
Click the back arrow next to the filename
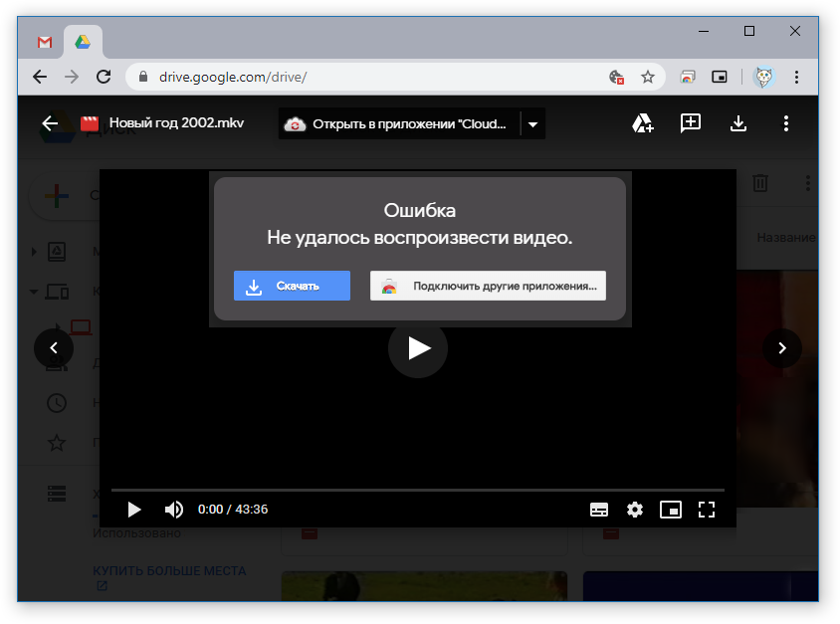pyautogui.click(x=51, y=123)
